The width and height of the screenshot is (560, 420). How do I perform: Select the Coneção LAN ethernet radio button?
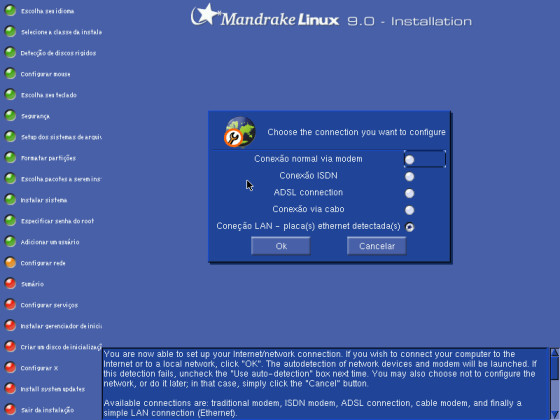tap(410, 227)
